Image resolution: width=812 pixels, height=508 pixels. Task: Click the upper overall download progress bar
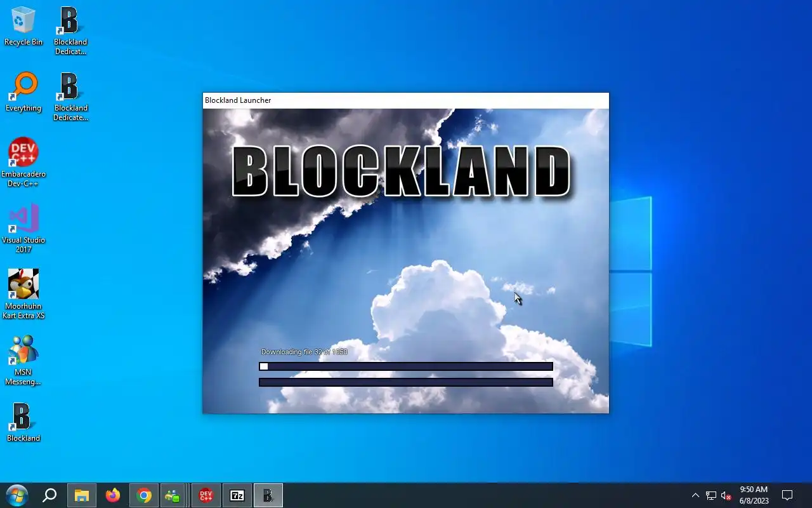click(406, 366)
